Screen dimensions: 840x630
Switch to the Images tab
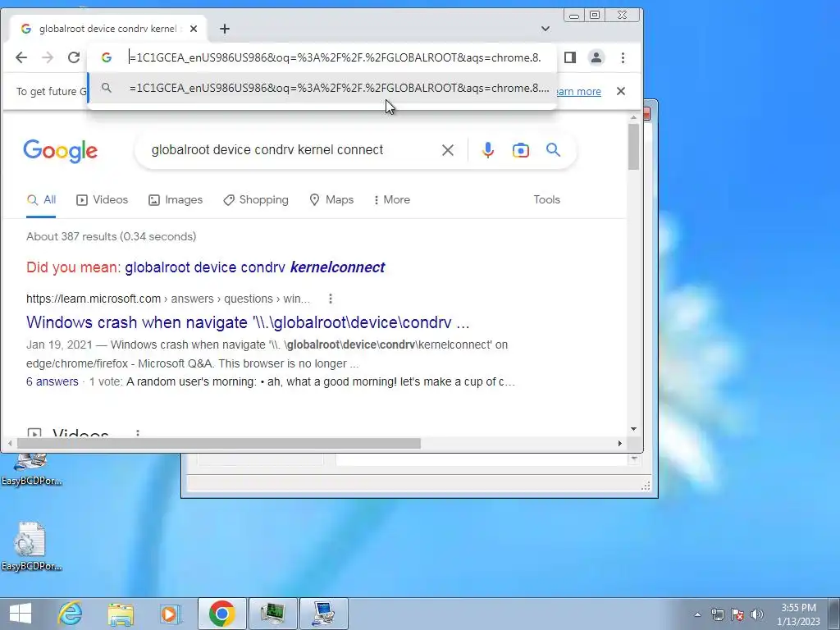tap(176, 200)
